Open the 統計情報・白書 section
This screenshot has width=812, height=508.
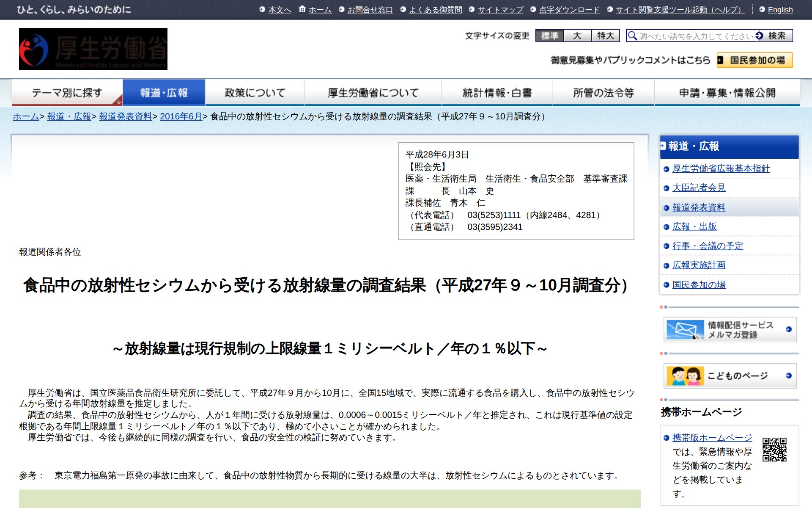498,91
